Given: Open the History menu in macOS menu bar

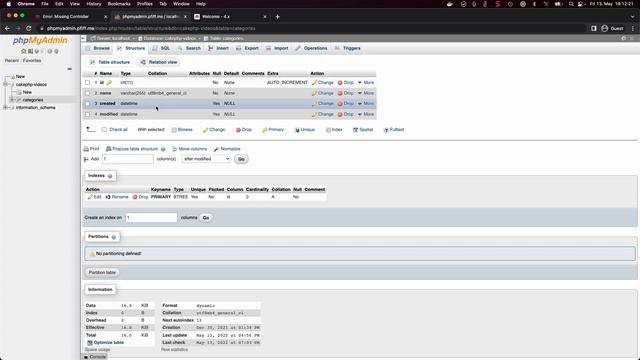Looking at the screenshot, I should 94,4.
